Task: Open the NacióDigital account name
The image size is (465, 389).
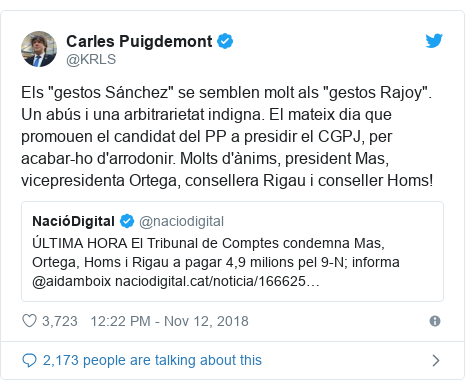Action: (73, 221)
